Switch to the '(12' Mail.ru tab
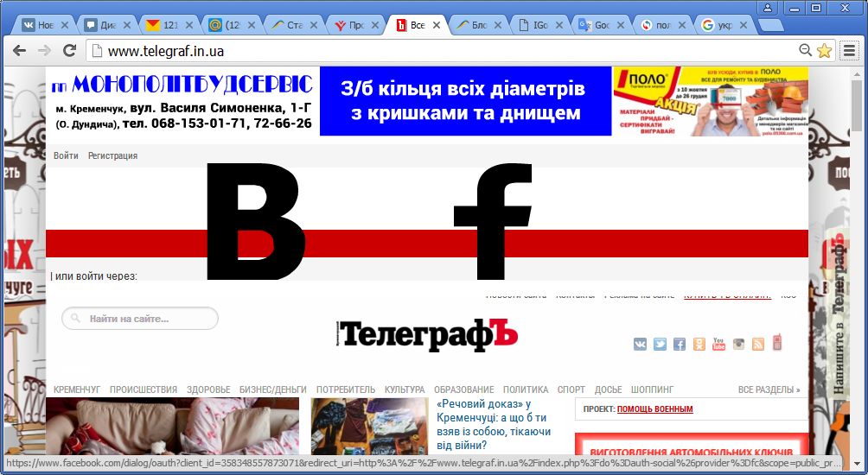Screen dimensions: 868x475 click(232, 25)
